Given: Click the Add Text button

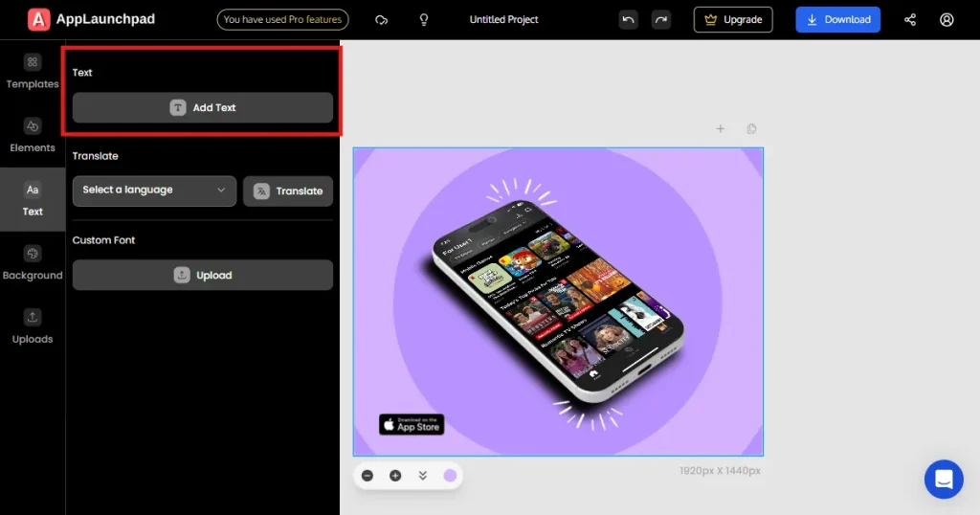Looking at the screenshot, I should [x=203, y=107].
